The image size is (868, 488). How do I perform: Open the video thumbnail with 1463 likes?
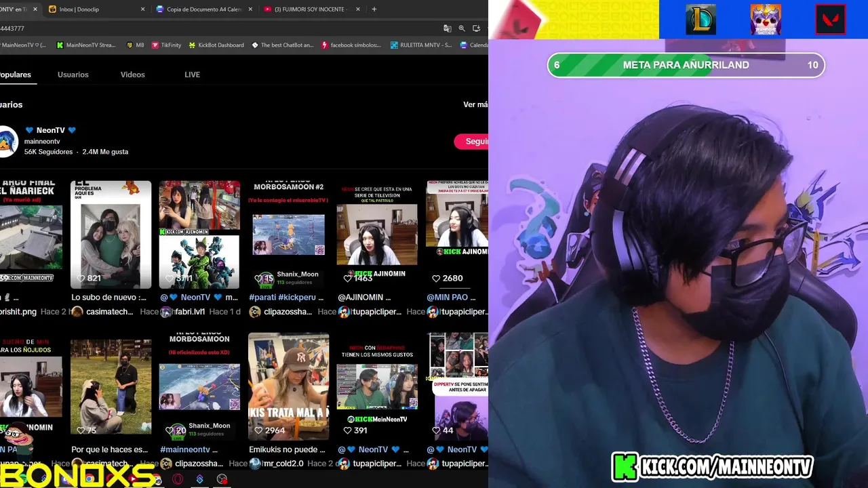(x=377, y=235)
